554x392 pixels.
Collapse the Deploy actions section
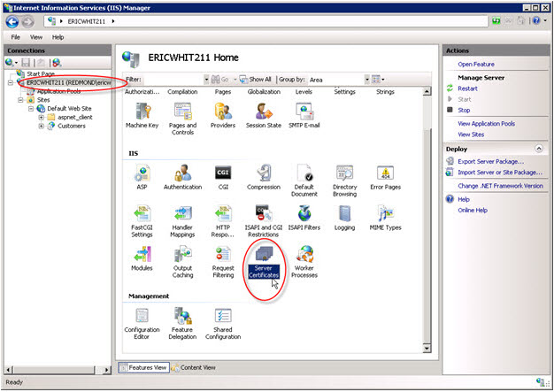539,149
